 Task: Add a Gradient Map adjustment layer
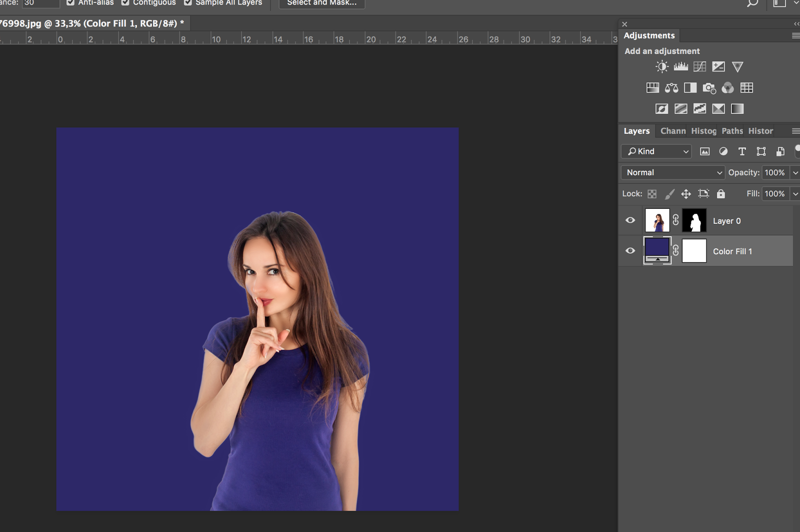(x=718, y=108)
